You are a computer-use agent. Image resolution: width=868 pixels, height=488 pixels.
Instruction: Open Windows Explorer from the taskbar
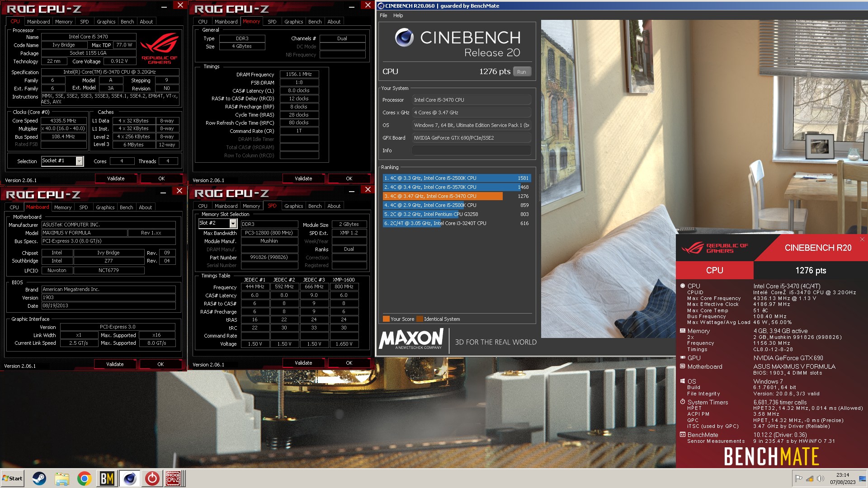(62, 478)
